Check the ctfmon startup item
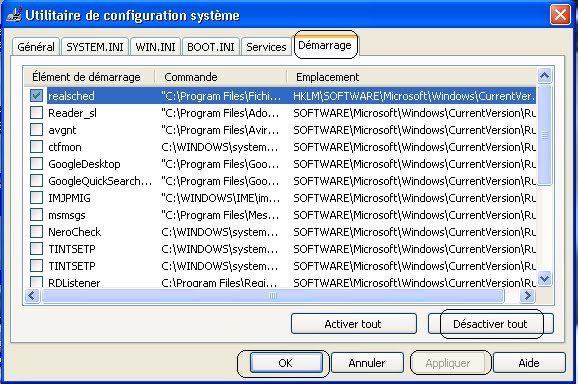578x384 pixels. click(36, 147)
